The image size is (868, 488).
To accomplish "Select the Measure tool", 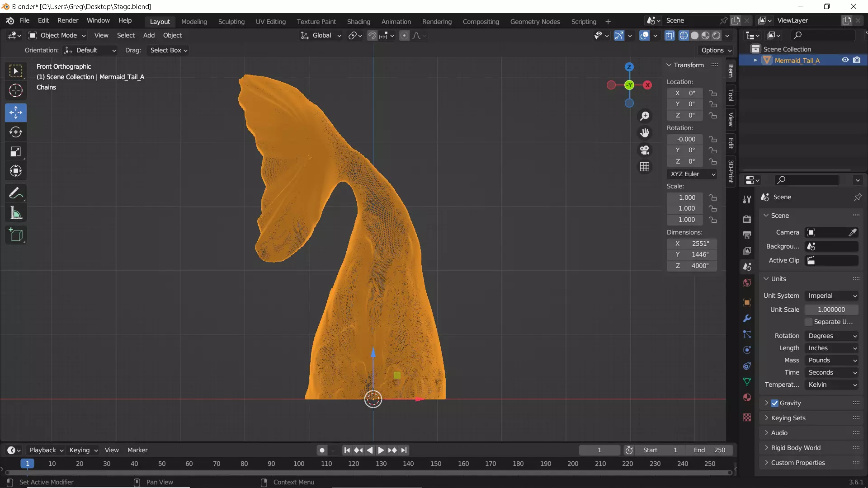I will point(16,213).
